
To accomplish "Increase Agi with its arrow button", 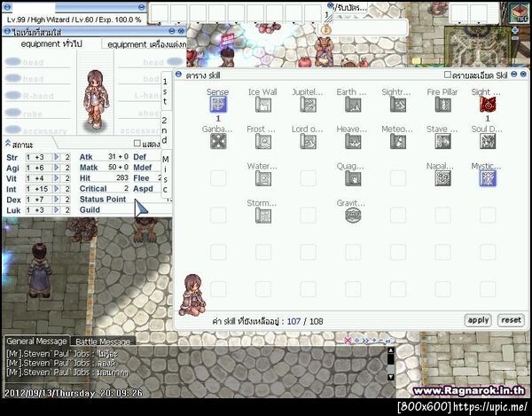I will coord(57,168).
